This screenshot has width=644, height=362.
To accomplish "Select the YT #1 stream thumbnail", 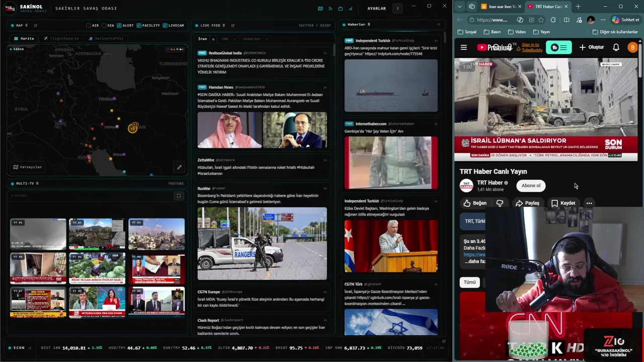I will (x=38, y=234).
